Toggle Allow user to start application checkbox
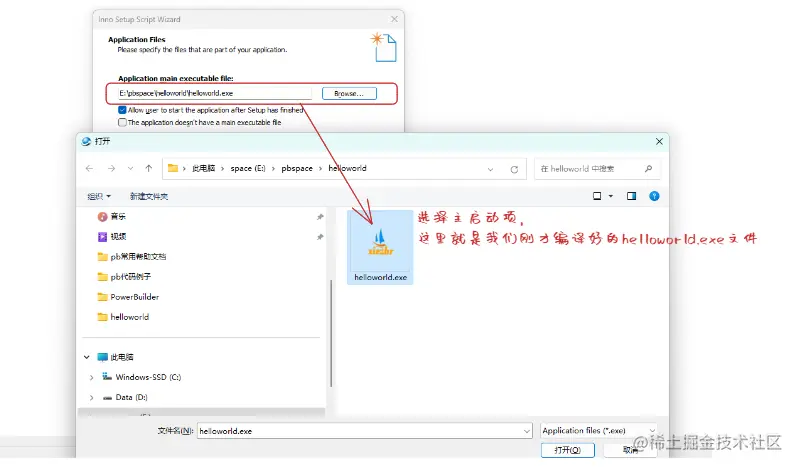Viewport: 797px width, 467px height. pos(122,110)
